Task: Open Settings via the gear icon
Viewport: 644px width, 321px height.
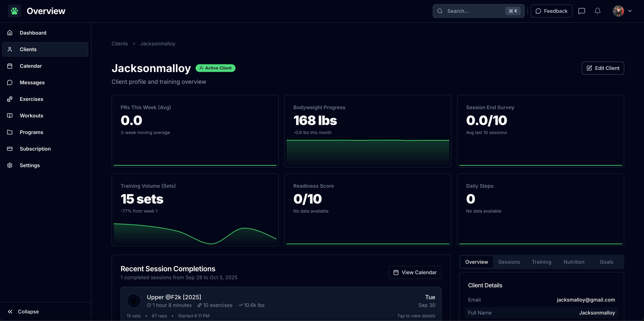Action: click(10, 165)
